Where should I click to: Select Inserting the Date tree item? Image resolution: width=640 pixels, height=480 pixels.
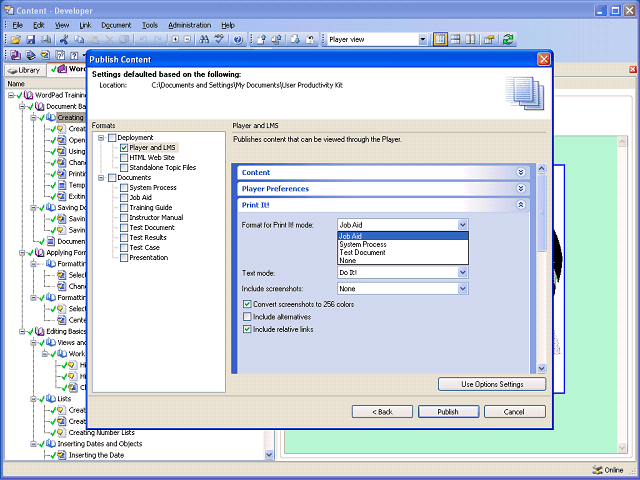(x=96, y=455)
